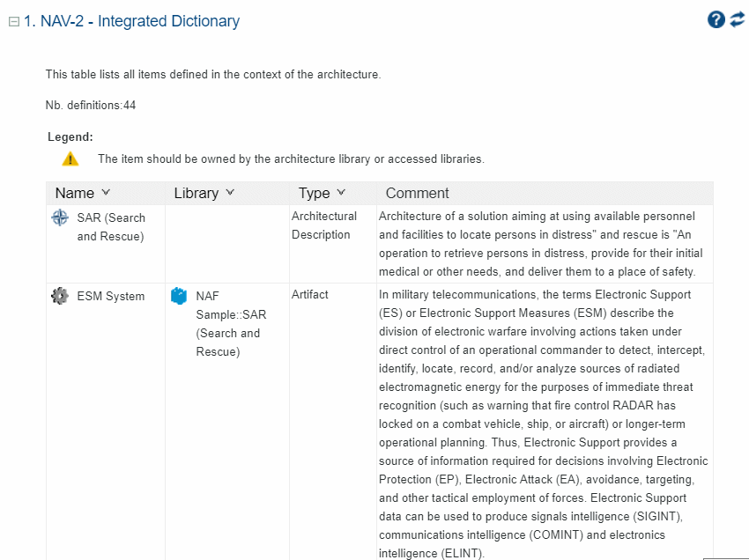This screenshot has height=560, width=749.
Task: Click the Comment column header
Action: coord(418,193)
